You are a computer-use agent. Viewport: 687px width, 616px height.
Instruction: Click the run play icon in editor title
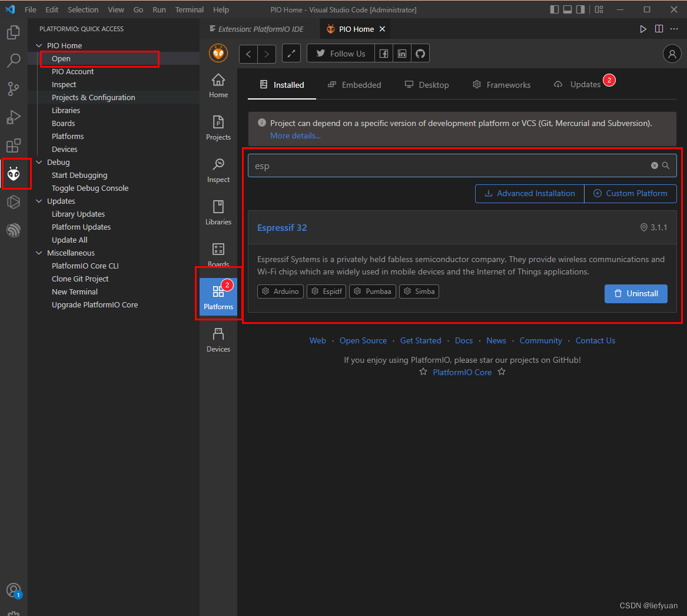coord(643,29)
